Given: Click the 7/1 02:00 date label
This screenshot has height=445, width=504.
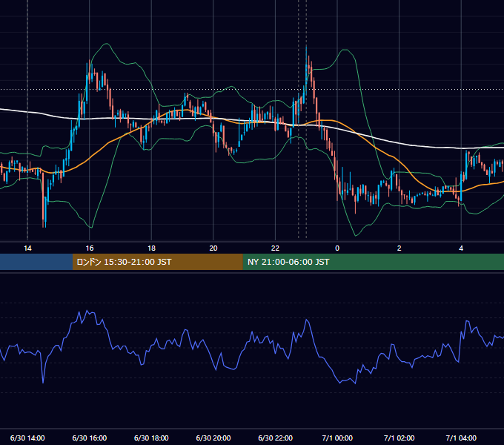Looking at the screenshot, I should click(399, 438).
